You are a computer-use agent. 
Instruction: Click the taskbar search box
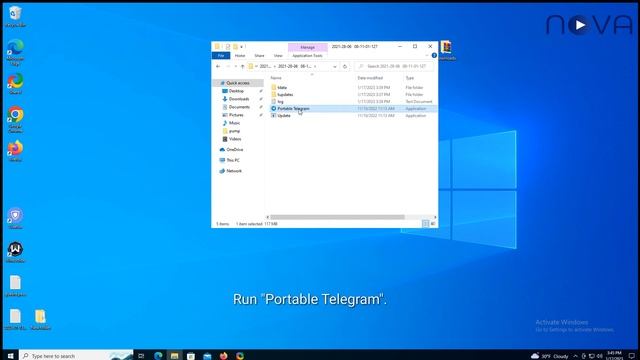pos(76,356)
